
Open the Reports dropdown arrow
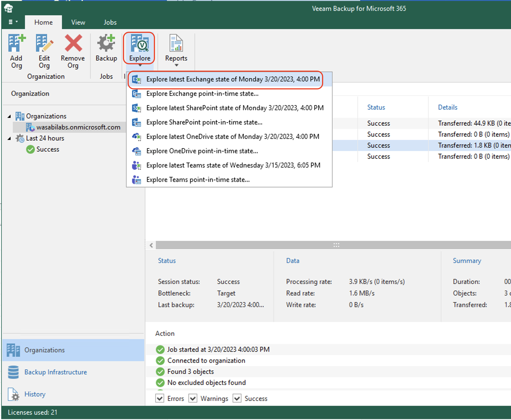(x=177, y=65)
